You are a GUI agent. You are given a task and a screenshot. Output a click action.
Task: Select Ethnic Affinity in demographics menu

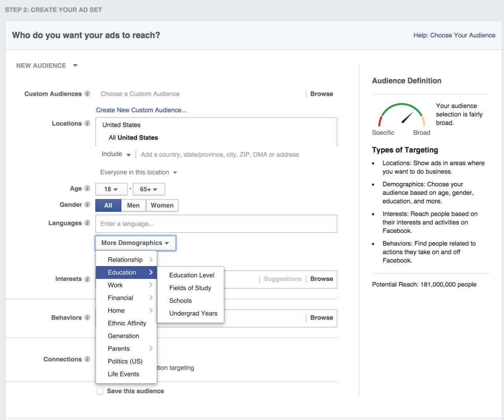127,323
